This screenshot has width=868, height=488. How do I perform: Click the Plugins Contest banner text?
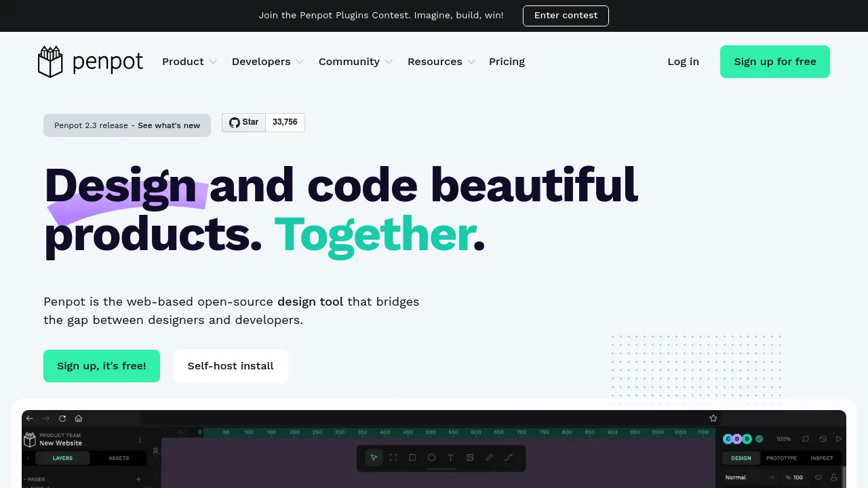pyautogui.click(x=381, y=16)
